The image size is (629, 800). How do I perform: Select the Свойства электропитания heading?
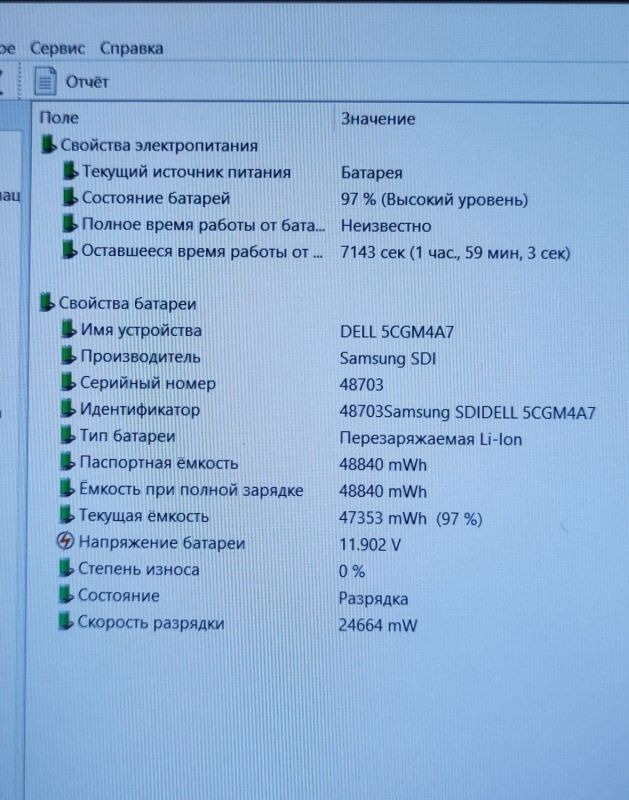(x=159, y=145)
